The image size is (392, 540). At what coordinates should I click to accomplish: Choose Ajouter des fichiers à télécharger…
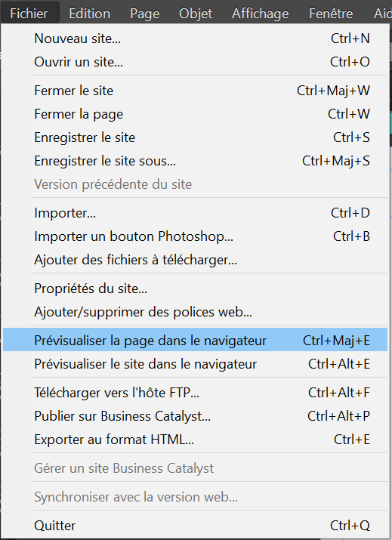tap(196, 260)
